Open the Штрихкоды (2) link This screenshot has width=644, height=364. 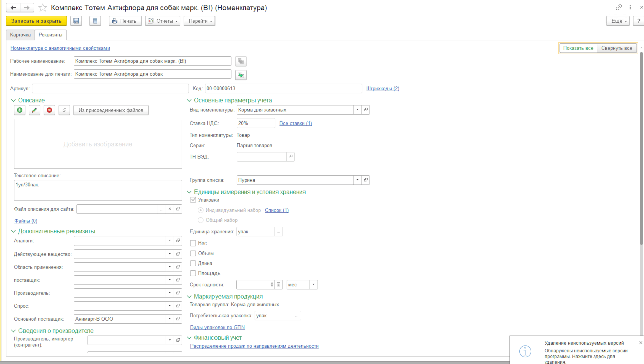[383, 89]
